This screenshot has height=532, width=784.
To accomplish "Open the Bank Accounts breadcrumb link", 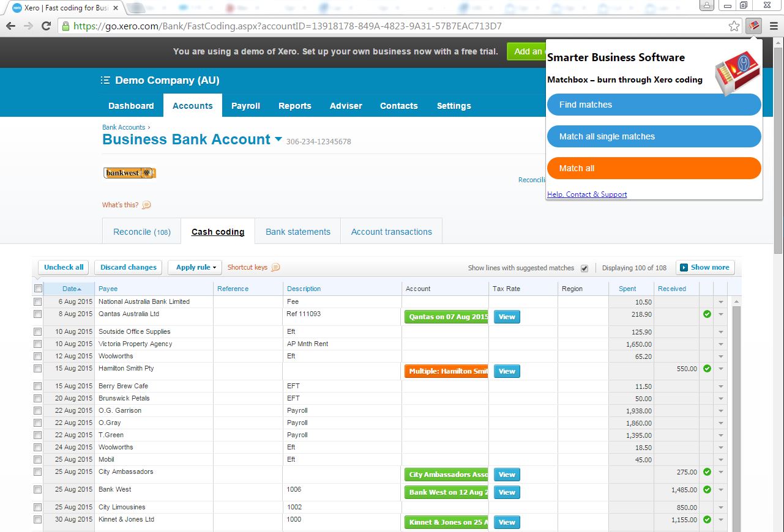I will (x=124, y=127).
